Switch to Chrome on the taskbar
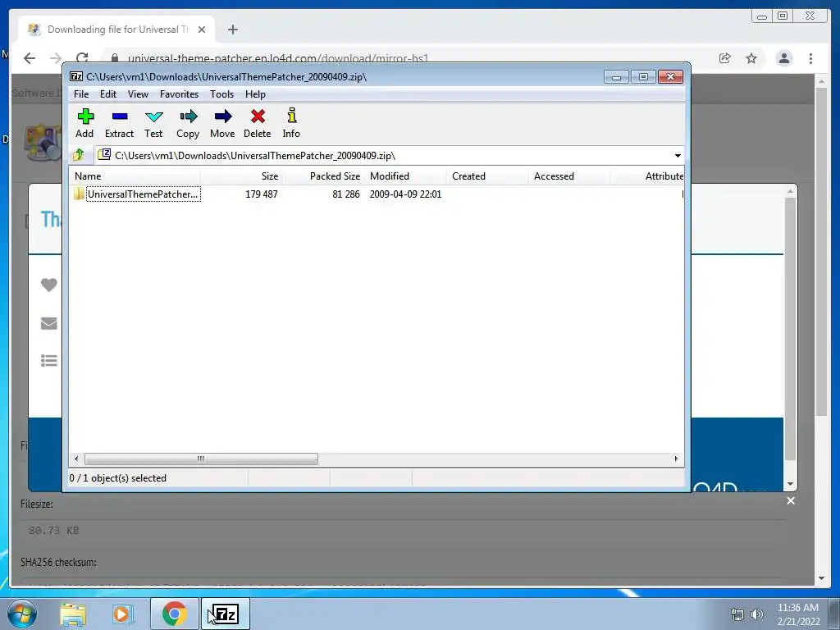 174,614
